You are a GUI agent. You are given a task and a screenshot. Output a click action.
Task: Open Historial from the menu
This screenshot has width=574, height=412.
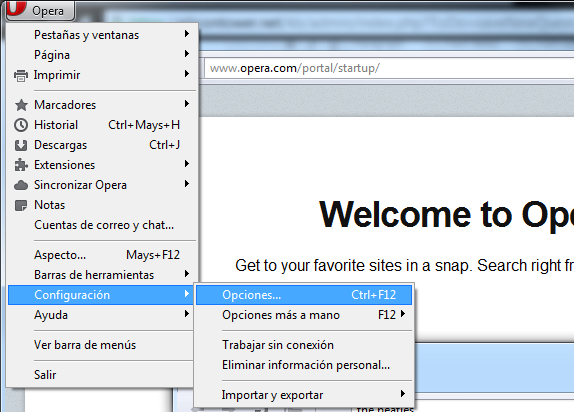[103, 125]
